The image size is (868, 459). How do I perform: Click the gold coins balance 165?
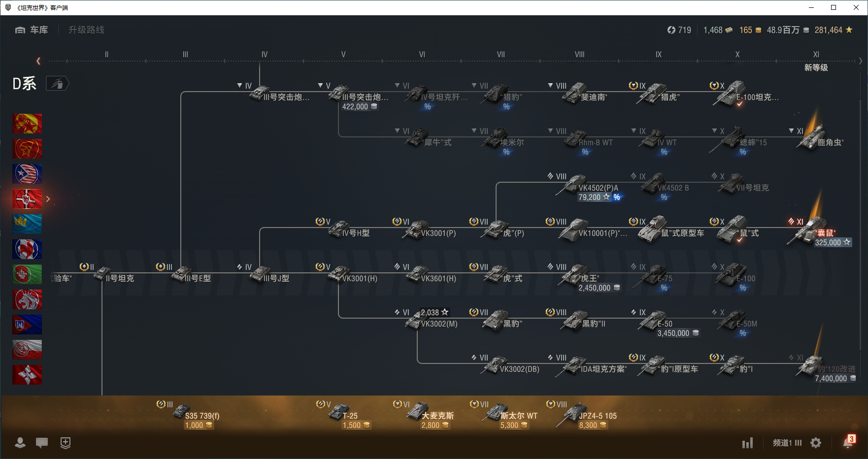point(750,30)
